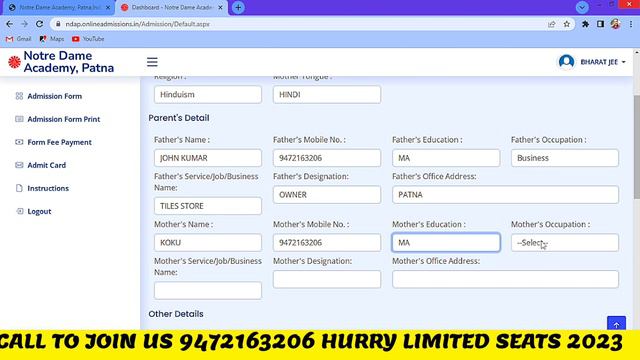The width and height of the screenshot is (640, 360).
Task: Open a new browser tab
Action: pyautogui.click(x=238, y=7)
